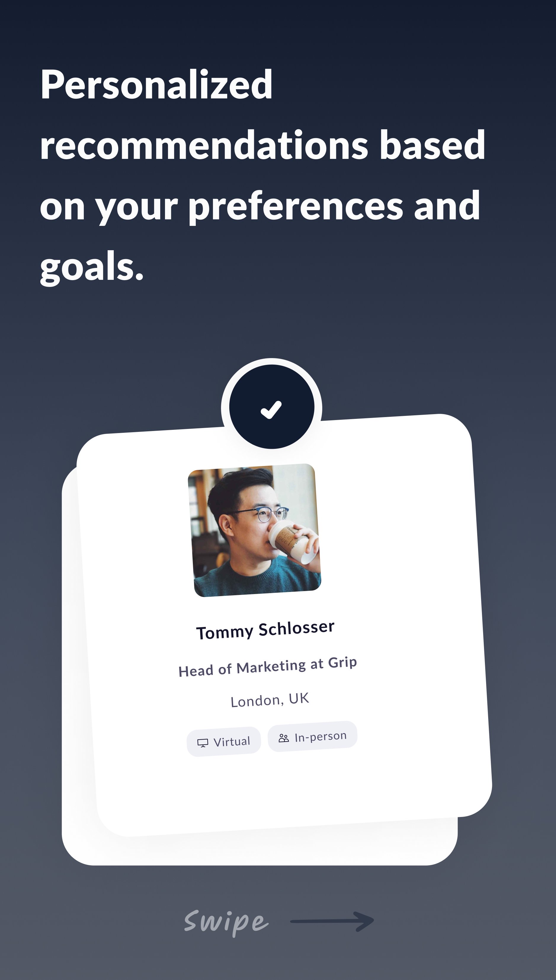Click the headline line starting with recommendations
This screenshot has height=980, width=556.
pyautogui.click(x=262, y=145)
